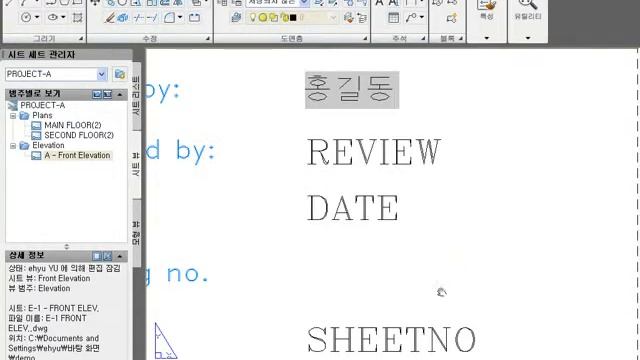Click the black layer color swatch
640x360 pixels.
[293, 18]
